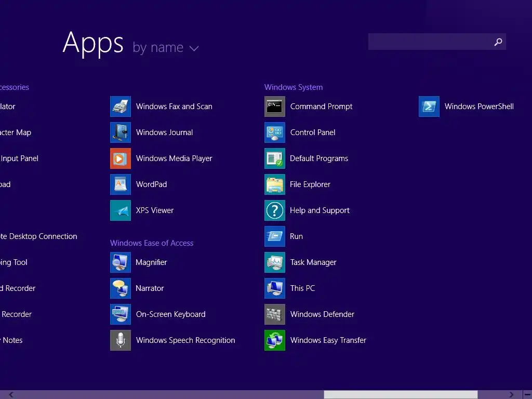Click the This PC icon

click(275, 288)
